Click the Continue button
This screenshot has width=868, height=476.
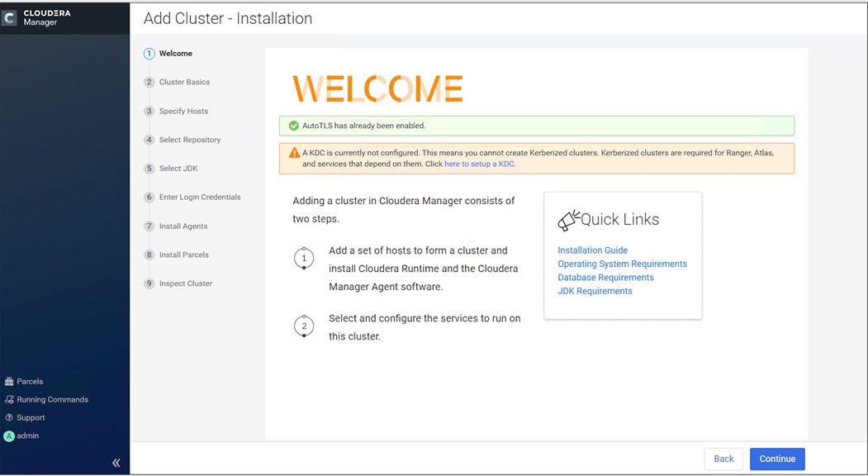(777, 459)
